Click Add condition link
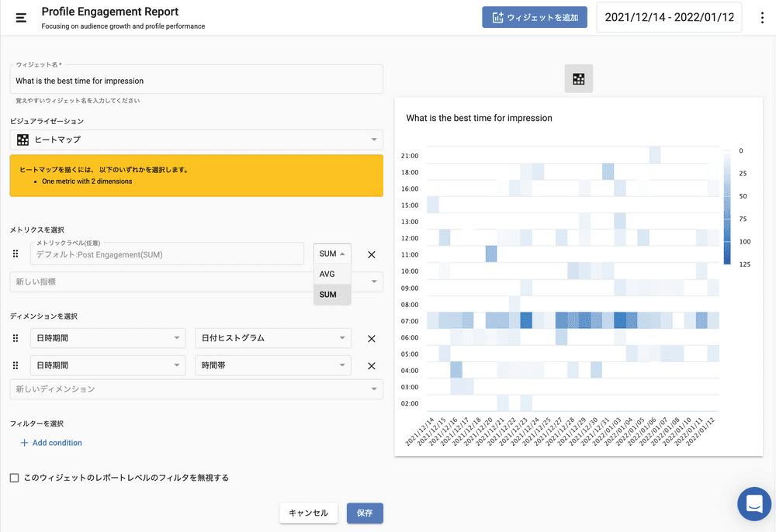The height and width of the screenshot is (532, 776). pyautogui.click(x=51, y=443)
